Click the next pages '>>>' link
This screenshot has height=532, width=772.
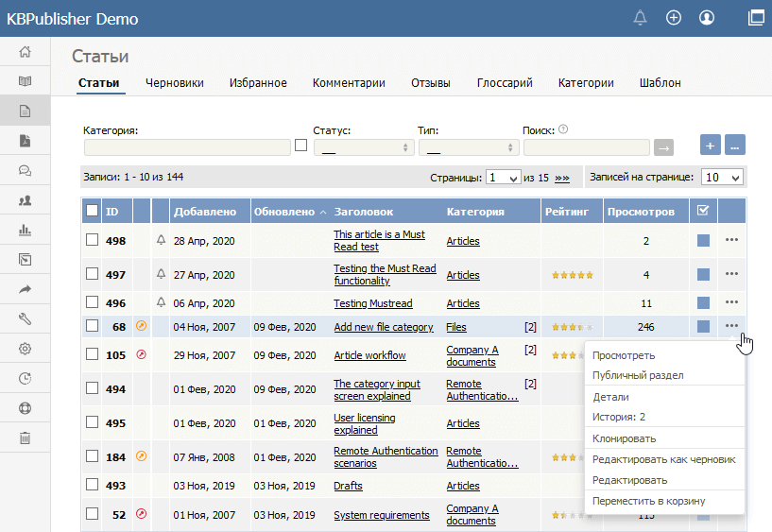tap(562, 178)
